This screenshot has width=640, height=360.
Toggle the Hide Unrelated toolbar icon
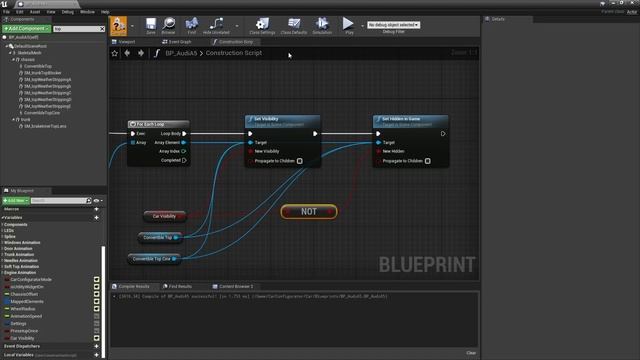(x=216, y=25)
